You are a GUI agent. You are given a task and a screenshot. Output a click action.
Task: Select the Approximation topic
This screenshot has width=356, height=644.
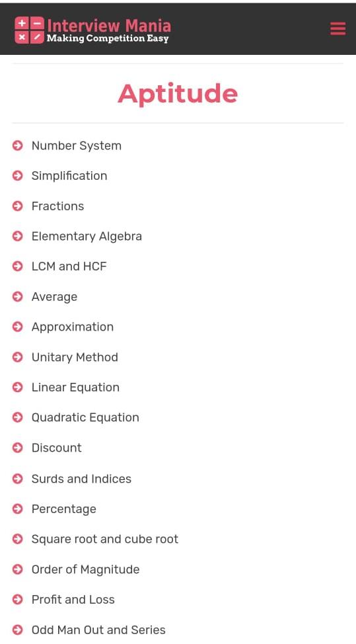pyautogui.click(x=73, y=327)
